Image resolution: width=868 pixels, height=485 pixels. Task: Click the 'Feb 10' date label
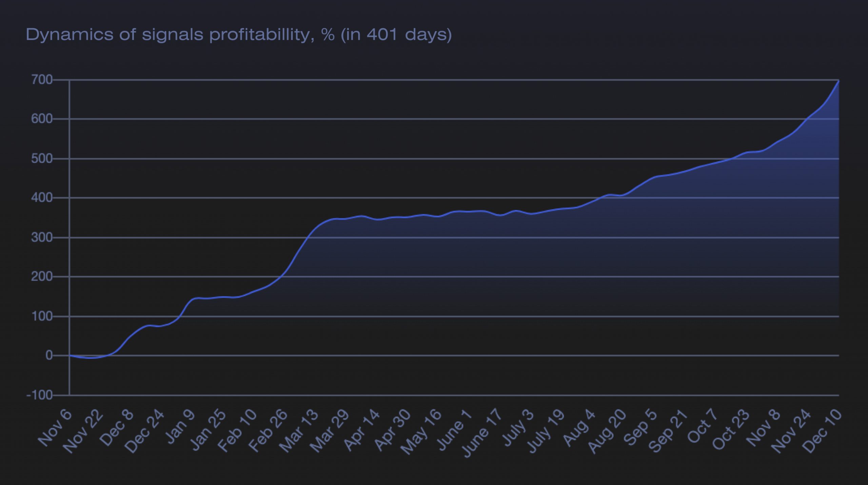(237, 431)
